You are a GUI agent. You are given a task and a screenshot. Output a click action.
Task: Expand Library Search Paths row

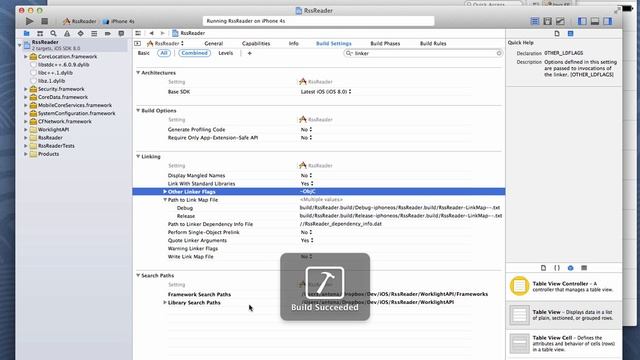(165, 302)
